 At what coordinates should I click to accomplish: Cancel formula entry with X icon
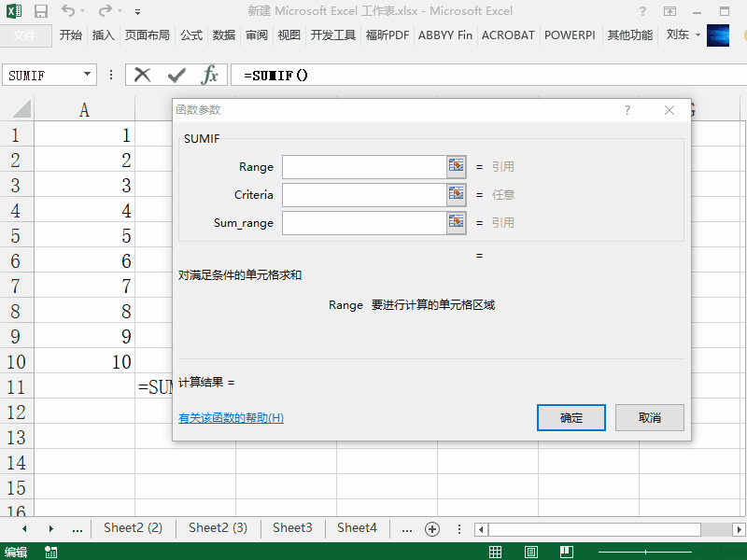pos(143,75)
